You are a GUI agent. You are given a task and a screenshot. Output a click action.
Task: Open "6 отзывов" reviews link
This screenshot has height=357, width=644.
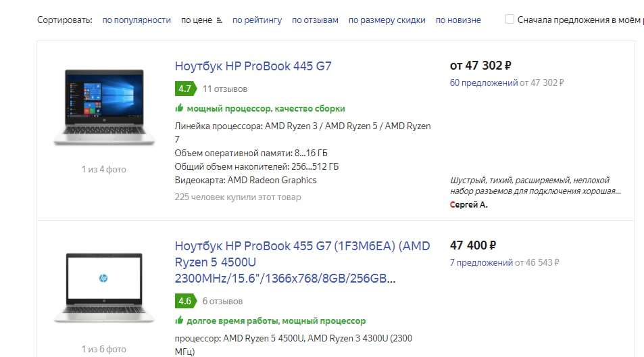point(222,301)
